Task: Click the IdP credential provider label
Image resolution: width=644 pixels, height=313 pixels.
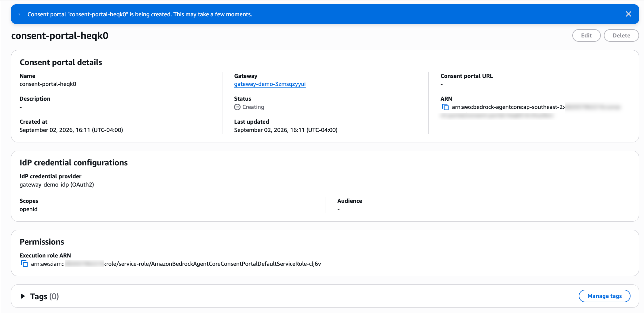Action: point(51,176)
